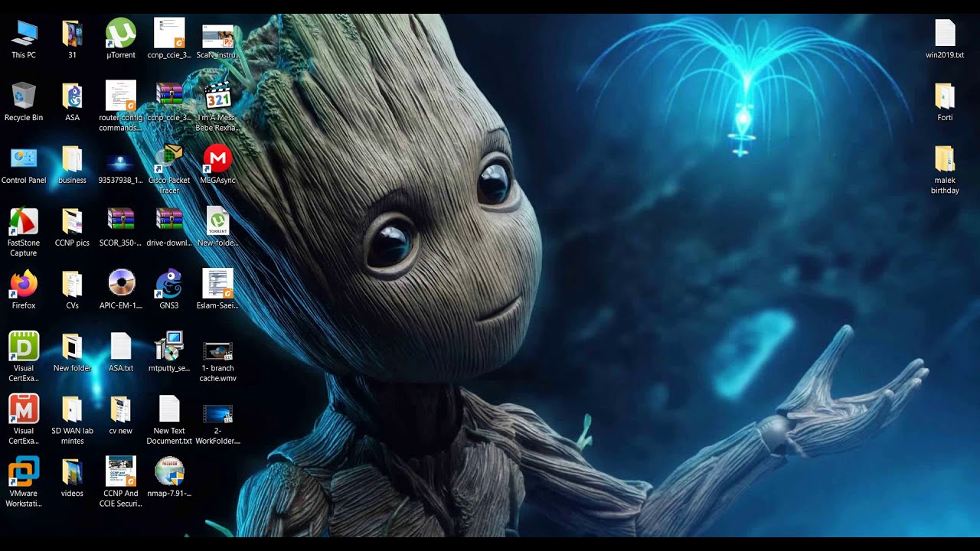Screen dimensions: 980x551
Task: Select the folder named 31
Action: pos(72,34)
